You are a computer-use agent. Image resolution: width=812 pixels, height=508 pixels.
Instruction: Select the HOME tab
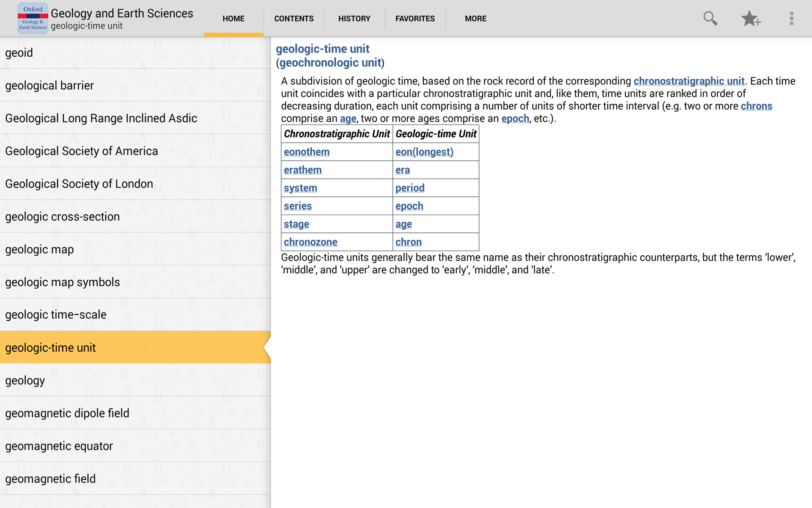233,18
